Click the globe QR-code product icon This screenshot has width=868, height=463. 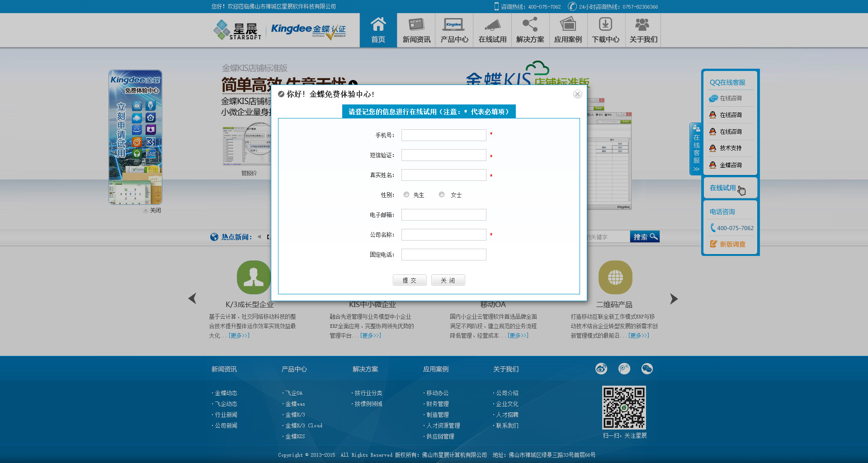(x=615, y=277)
